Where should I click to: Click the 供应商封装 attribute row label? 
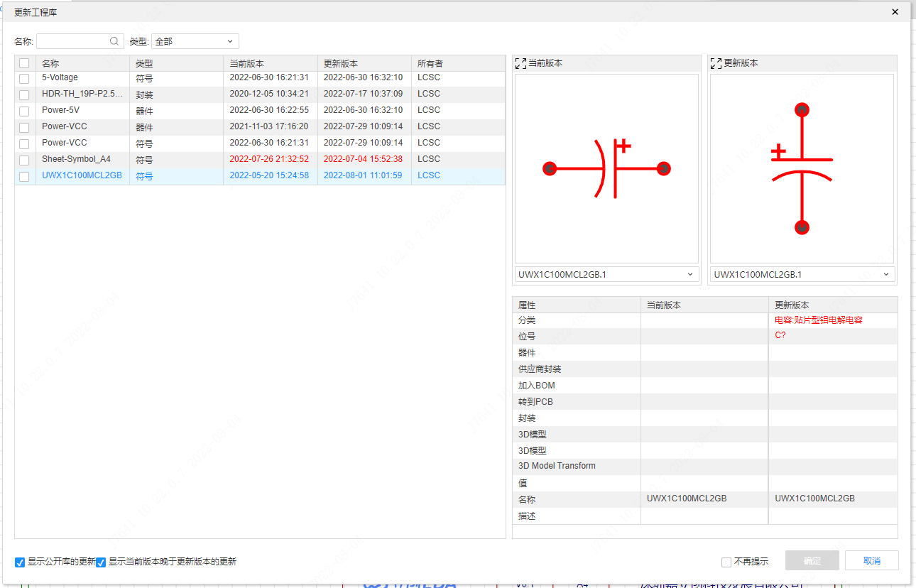tap(540, 369)
